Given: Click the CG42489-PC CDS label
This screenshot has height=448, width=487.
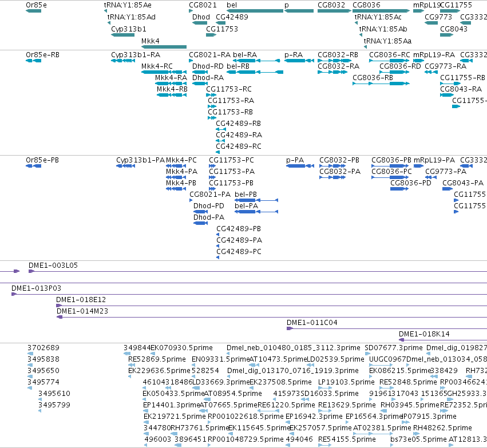Looking at the screenshot, I should 239,252.
